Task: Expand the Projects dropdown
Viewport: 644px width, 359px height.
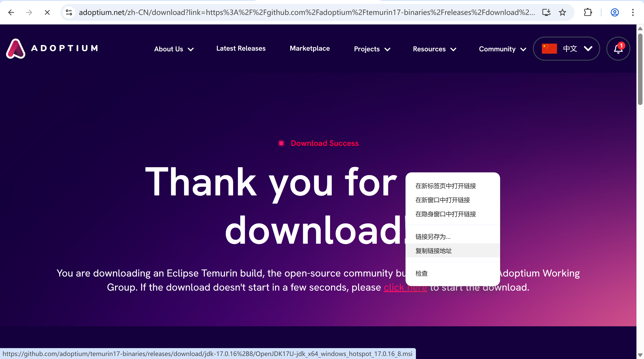Action: 372,49
